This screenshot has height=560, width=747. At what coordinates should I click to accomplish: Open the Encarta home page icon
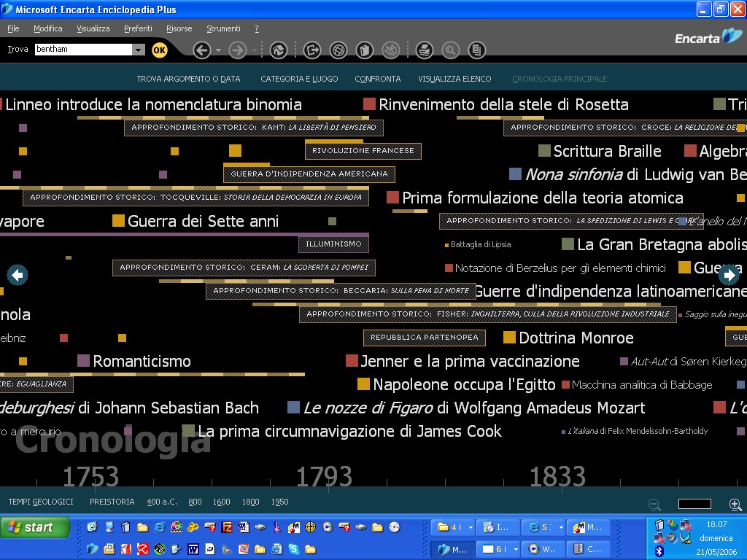[x=279, y=50]
